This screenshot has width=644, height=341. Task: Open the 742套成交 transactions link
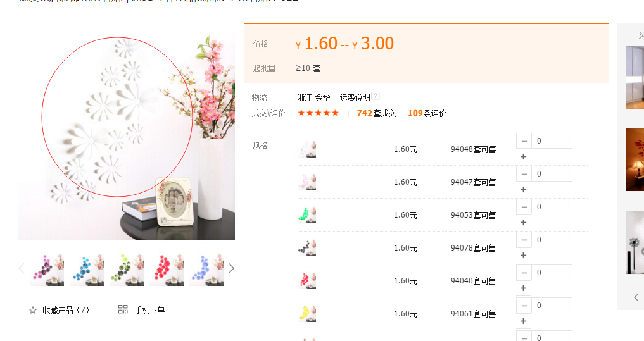click(x=376, y=113)
